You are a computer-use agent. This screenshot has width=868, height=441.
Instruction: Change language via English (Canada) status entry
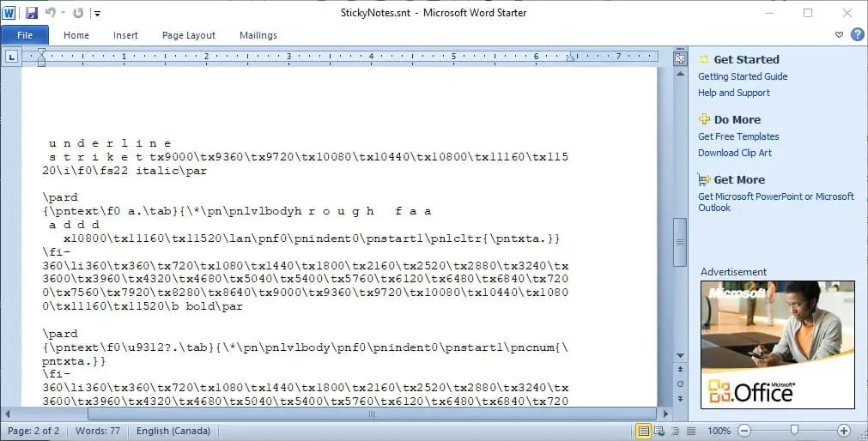coord(173,431)
